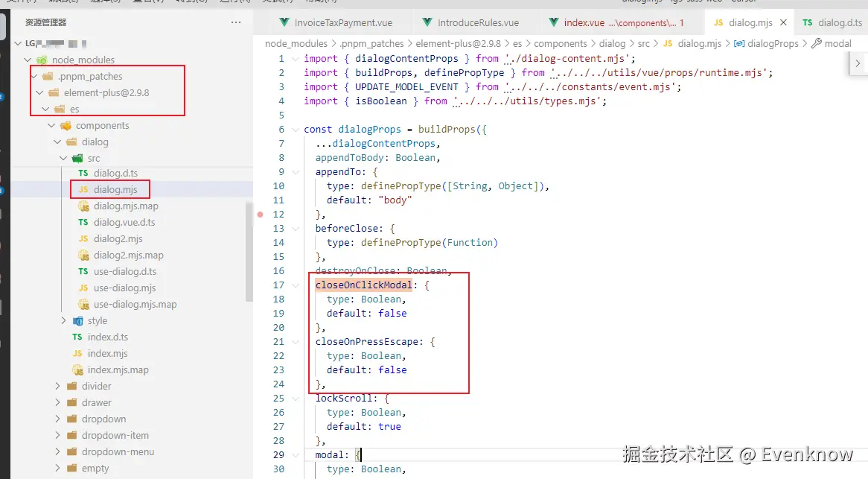The width and height of the screenshot is (868, 479).
Task: Collapse the node_modules folder chevron
Action: [28, 60]
